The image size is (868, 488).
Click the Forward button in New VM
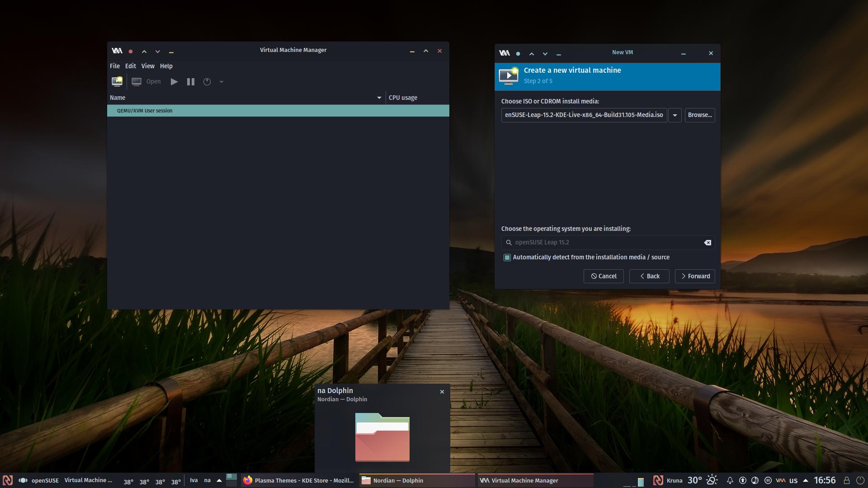coord(695,276)
